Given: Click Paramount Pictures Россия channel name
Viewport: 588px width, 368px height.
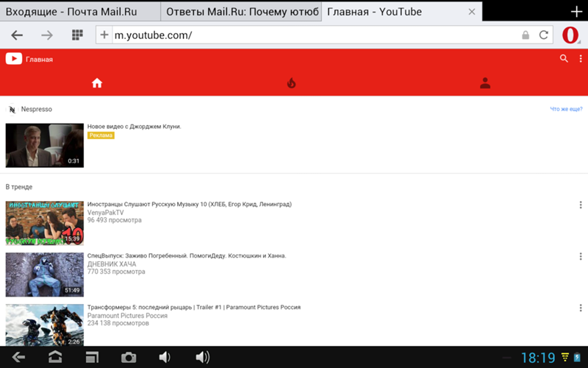Looking at the screenshot, I should coord(127,316).
